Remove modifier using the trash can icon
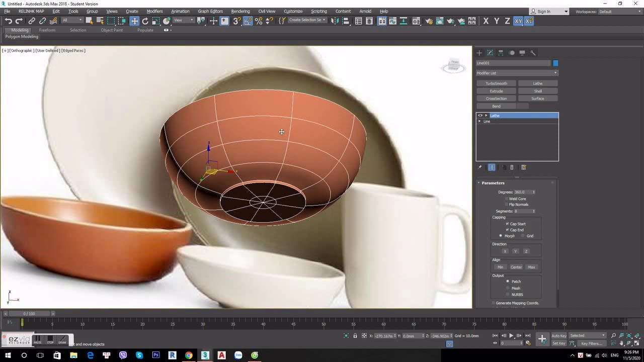The width and height of the screenshot is (644, 362). [x=512, y=167]
